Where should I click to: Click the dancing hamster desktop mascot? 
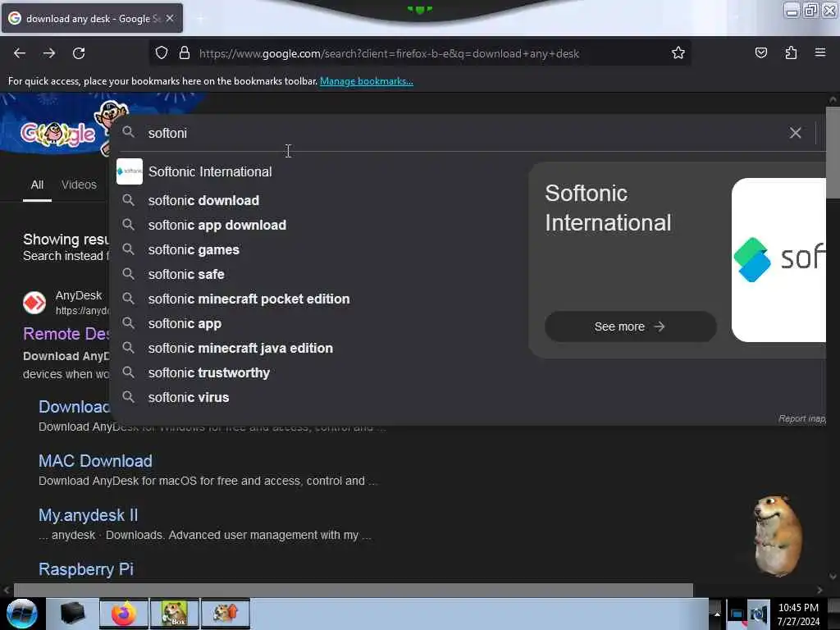pyautogui.click(x=777, y=535)
